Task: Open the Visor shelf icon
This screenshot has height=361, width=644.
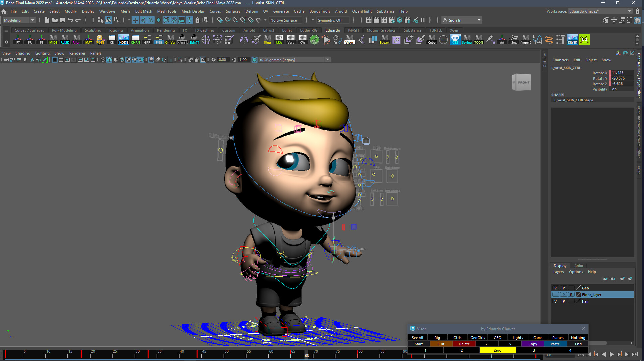Action: (349, 40)
